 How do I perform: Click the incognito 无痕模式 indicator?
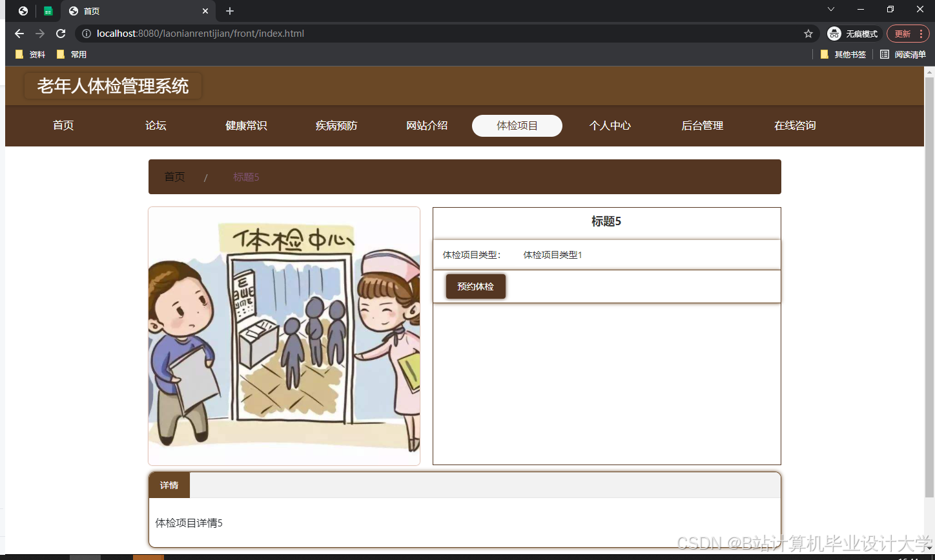852,34
